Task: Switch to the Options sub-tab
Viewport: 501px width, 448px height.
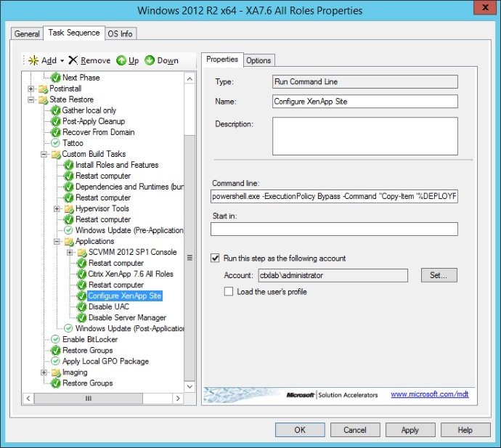Action: [x=258, y=60]
